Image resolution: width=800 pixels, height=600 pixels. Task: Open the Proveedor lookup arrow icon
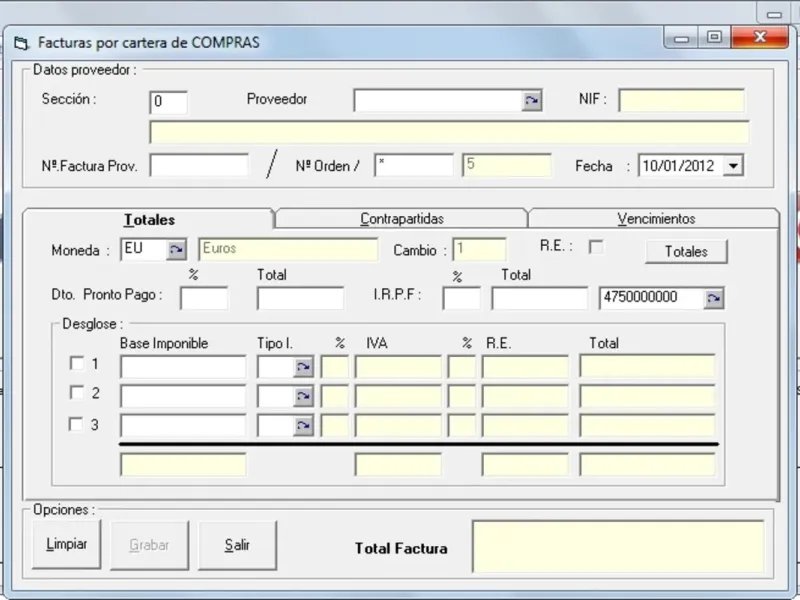(531, 101)
